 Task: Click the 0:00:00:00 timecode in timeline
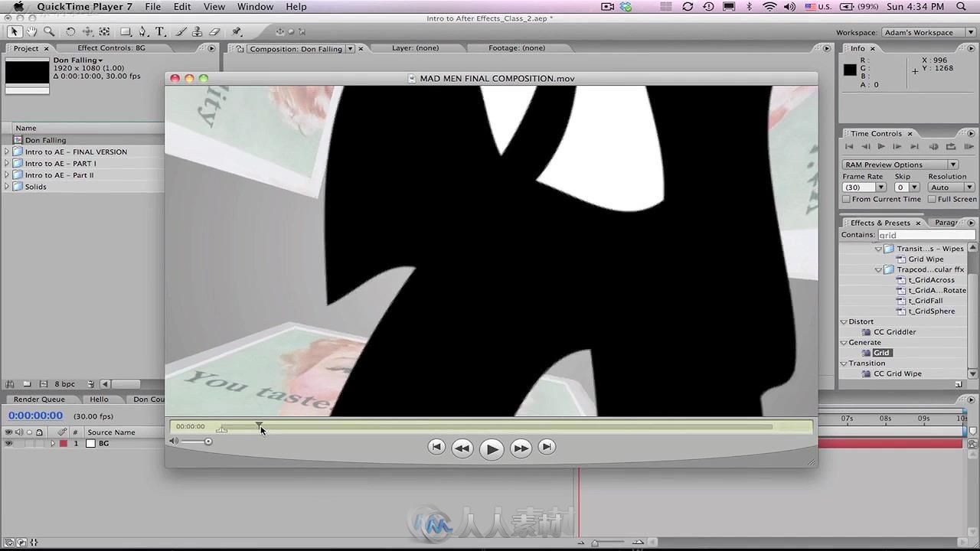point(35,416)
